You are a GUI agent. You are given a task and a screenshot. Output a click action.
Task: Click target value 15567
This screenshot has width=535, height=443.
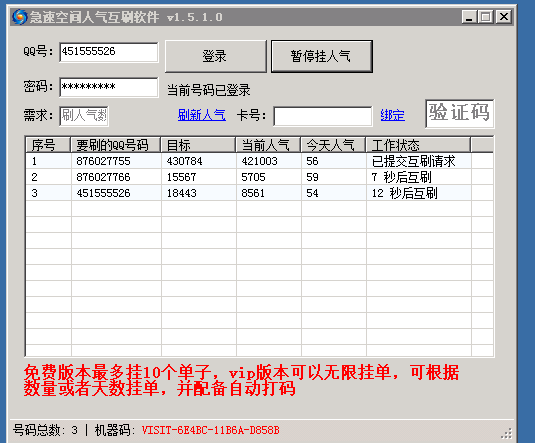point(182,177)
